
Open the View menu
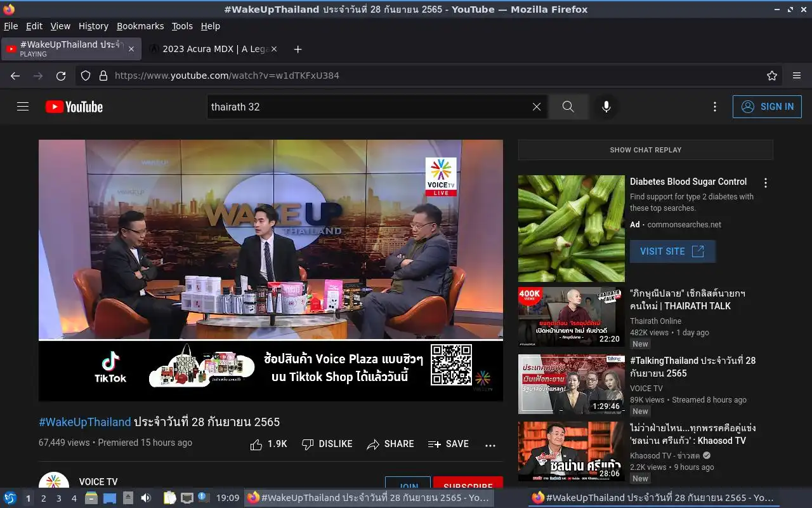click(60, 26)
